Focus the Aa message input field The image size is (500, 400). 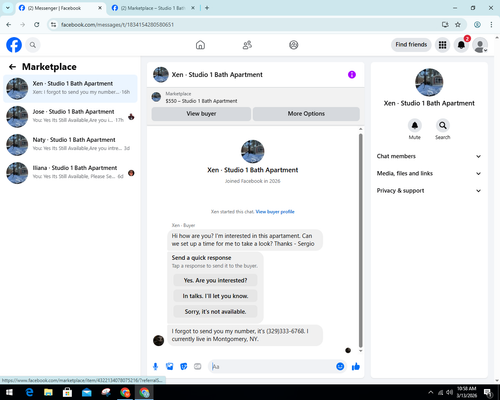click(x=272, y=367)
